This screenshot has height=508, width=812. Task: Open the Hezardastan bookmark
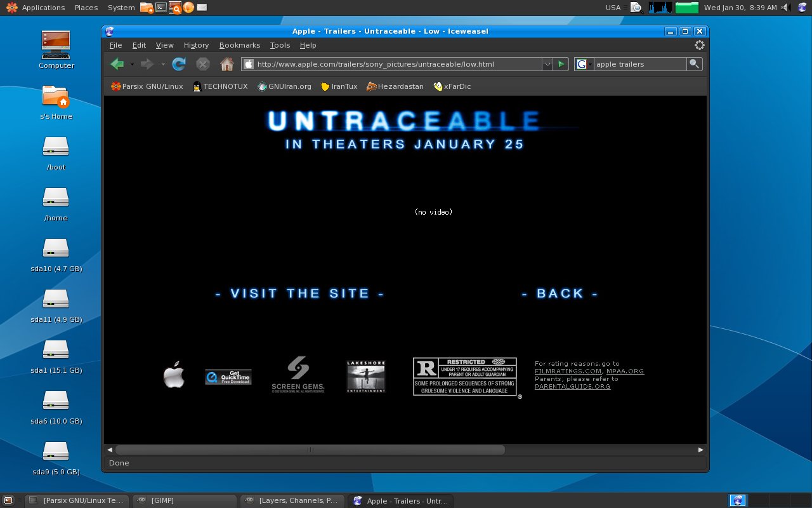coord(395,86)
